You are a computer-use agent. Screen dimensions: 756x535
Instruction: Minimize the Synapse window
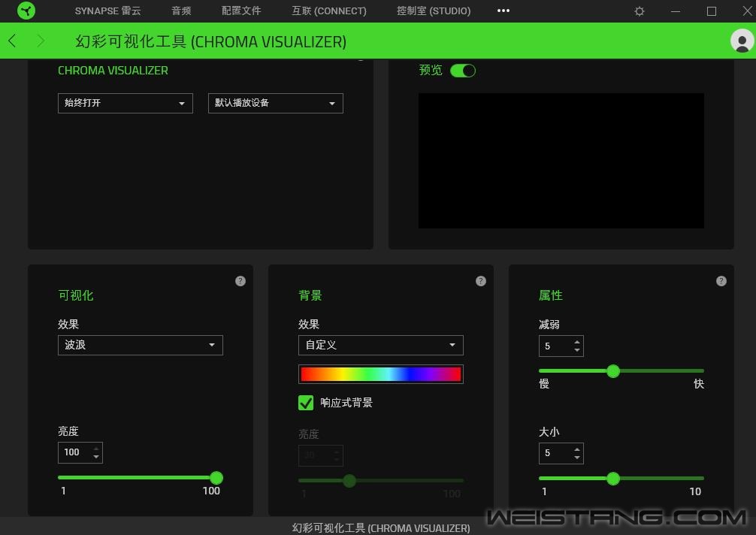676,11
